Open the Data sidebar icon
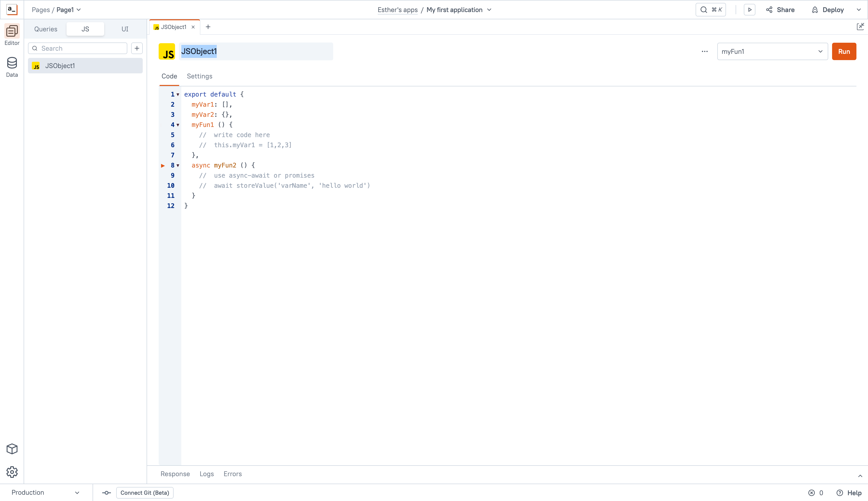The height and width of the screenshot is (501, 868). [x=12, y=67]
